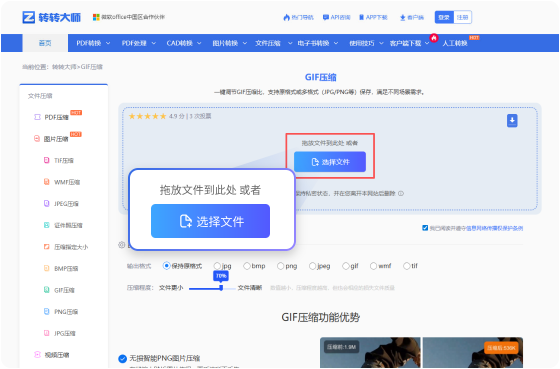Click the info icon after the privacy notice
Viewport: 560px width, 369px height.
[401, 193]
